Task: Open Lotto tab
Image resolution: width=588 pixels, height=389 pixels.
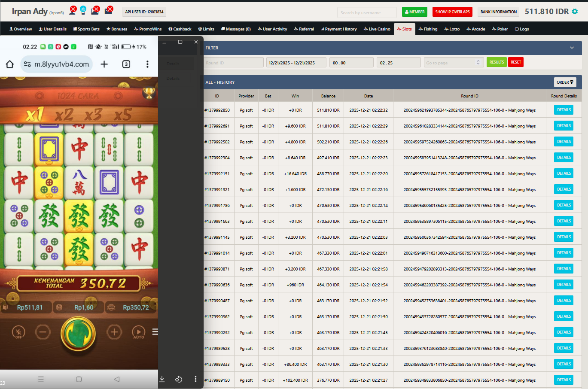Action: tap(452, 29)
